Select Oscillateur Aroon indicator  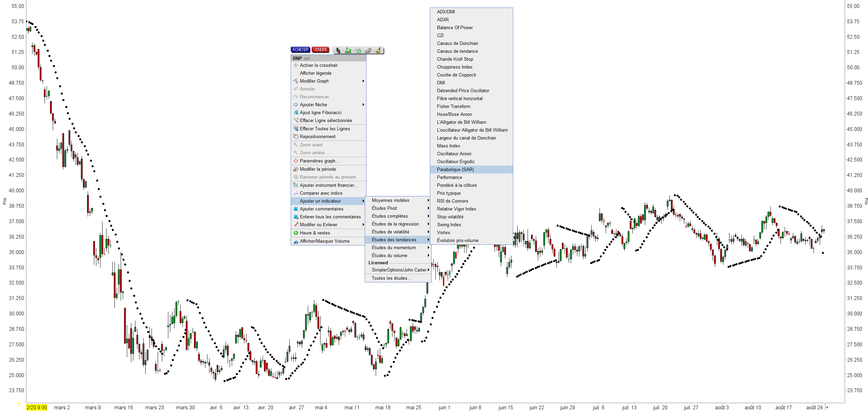[471, 154]
